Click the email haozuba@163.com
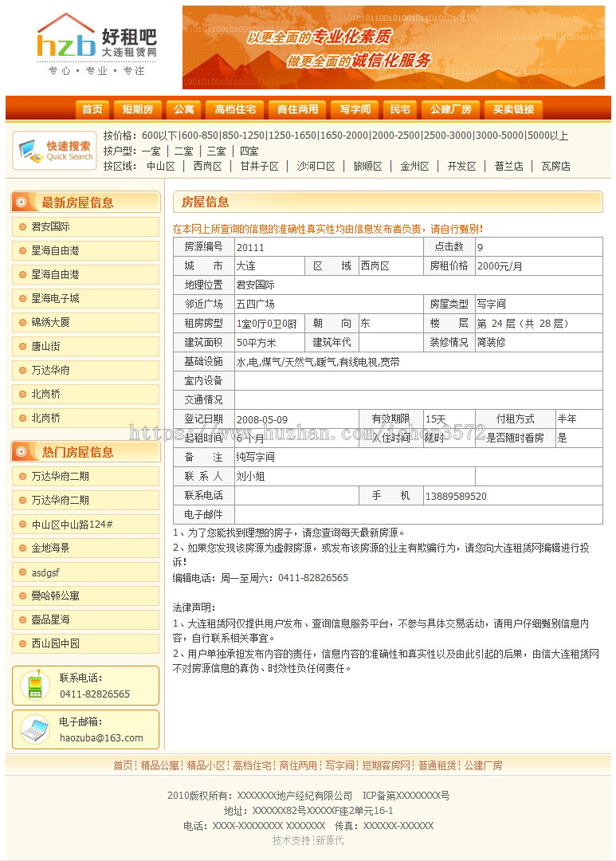This screenshot has height=861, width=616. coord(101,738)
